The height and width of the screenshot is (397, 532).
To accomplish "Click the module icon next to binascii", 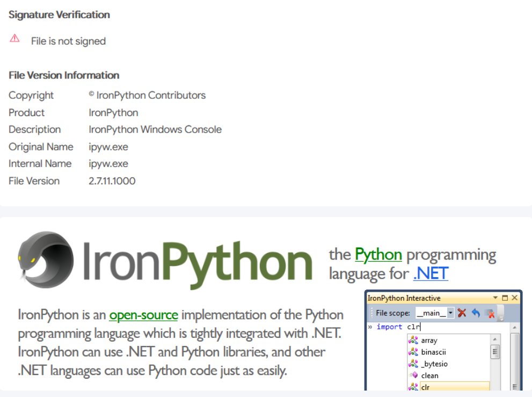I will [x=413, y=352].
